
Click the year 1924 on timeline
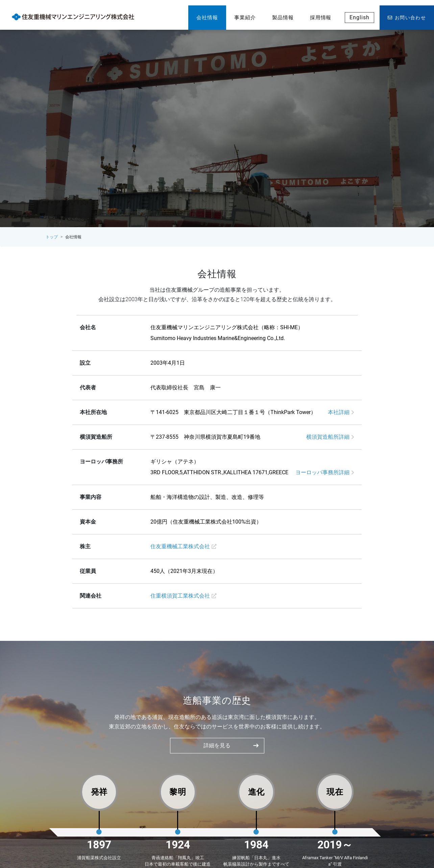[178, 845]
